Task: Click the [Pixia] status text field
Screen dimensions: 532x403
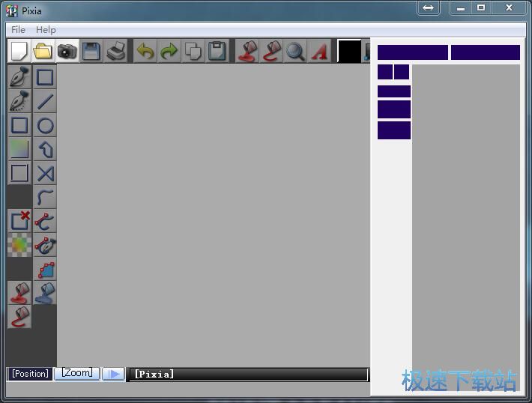Action: click(x=249, y=375)
